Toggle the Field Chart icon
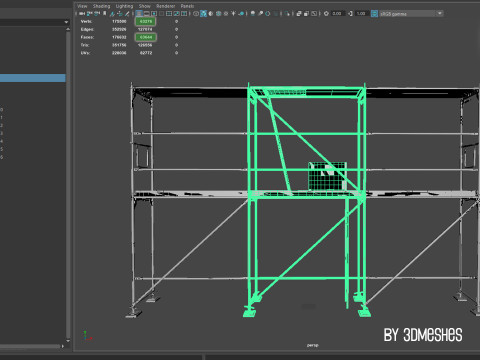480x360 pixels. tap(169, 14)
